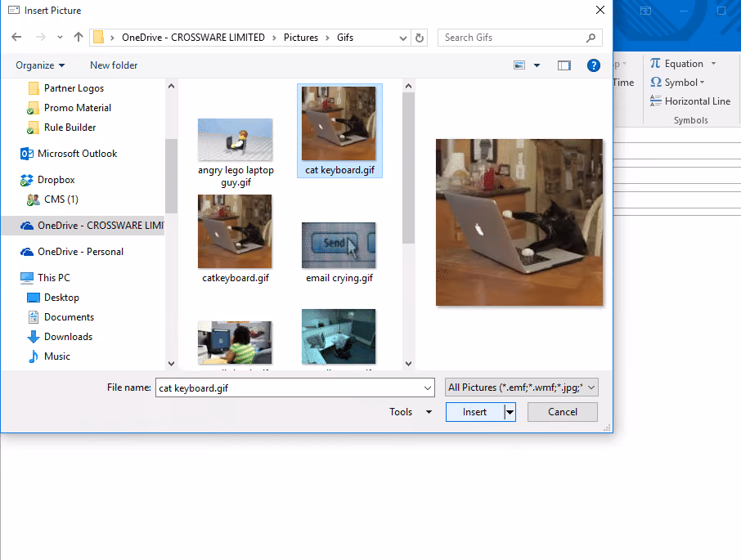Open the view options dropdown arrow
This screenshot has width=741, height=560.
click(537, 65)
